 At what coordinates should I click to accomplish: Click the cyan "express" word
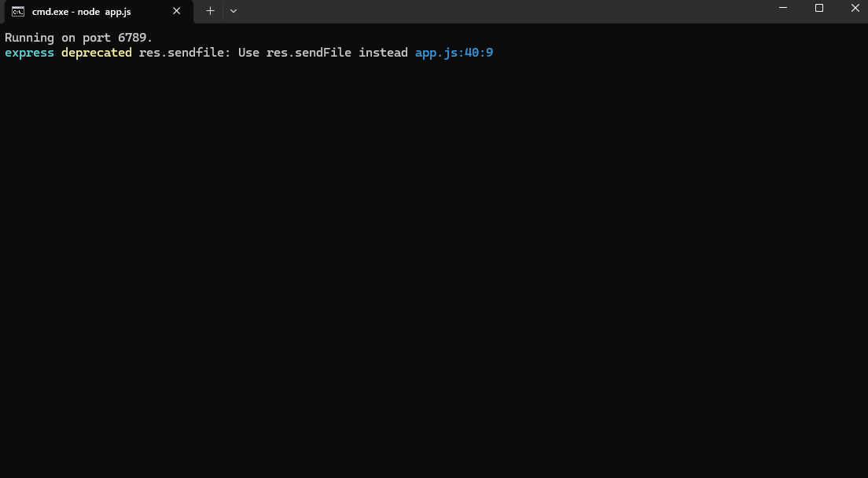pos(29,53)
